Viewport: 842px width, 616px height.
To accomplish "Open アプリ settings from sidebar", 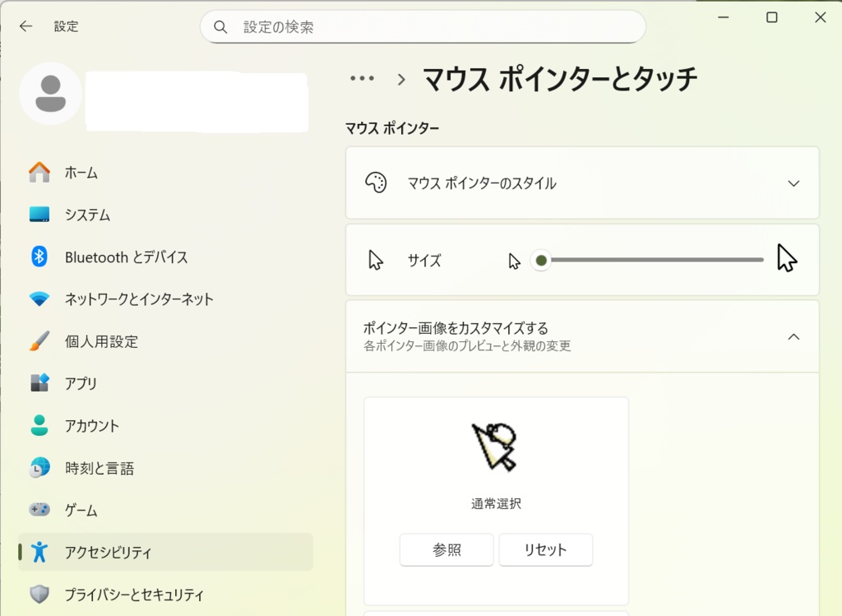I will tap(39, 383).
